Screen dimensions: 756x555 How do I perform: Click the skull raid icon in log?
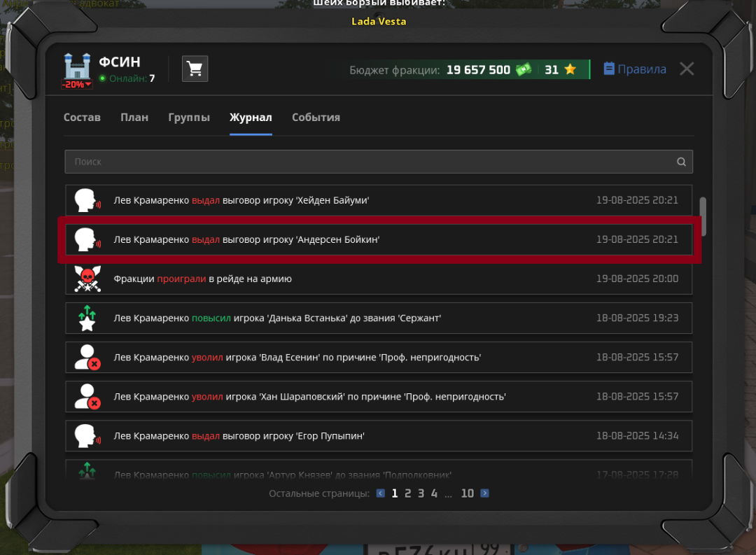[87, 279]
